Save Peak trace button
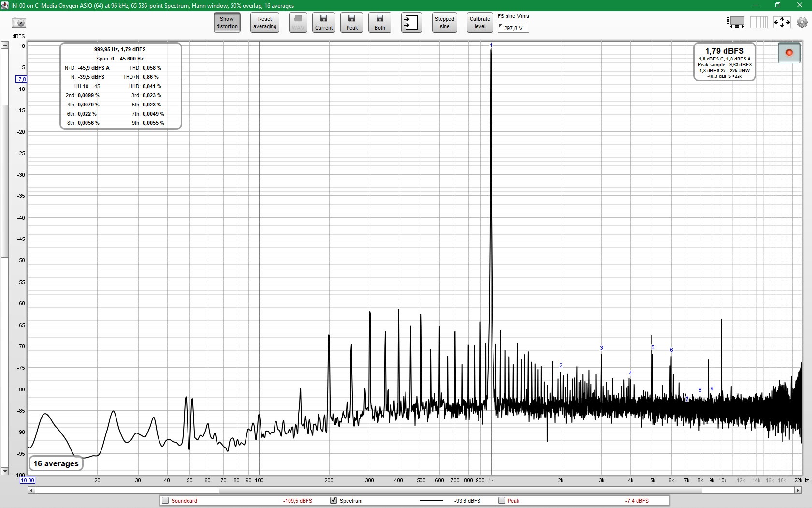812x508 pixels. pyautogui.click(x=352, y=23)
